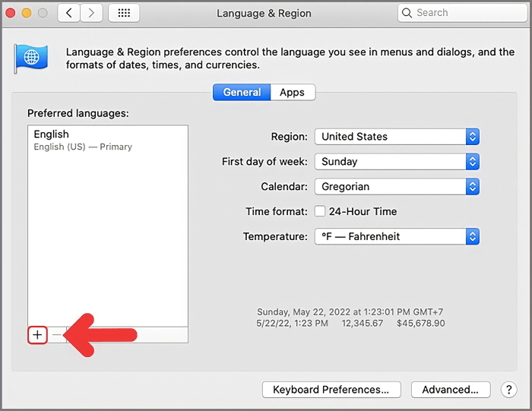Select the General tab
Viewport: 532px width, 411px height.
(x=242, y=93)
